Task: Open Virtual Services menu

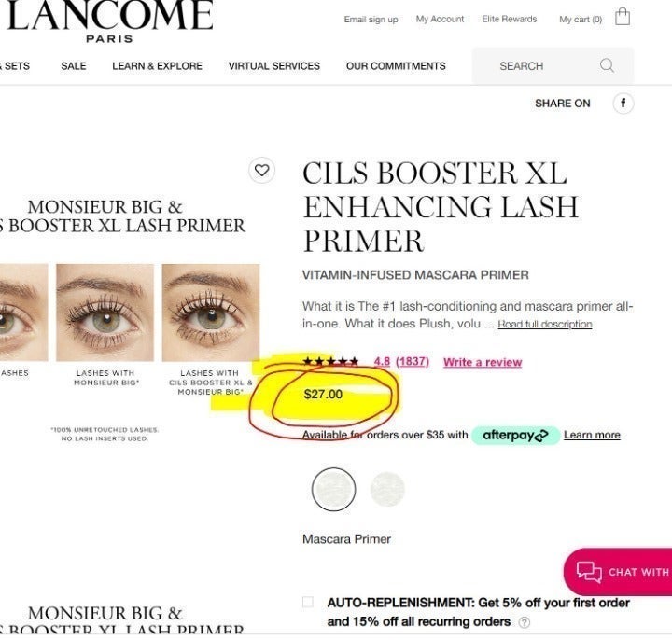Action: 274,66
